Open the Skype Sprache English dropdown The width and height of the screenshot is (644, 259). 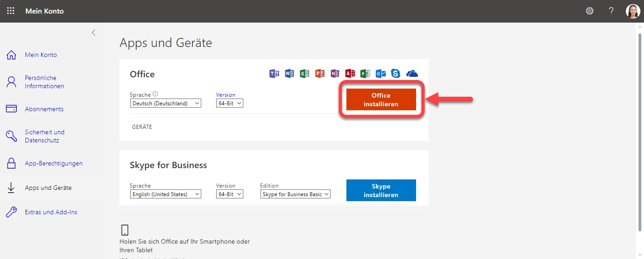(x=166, y=194)
